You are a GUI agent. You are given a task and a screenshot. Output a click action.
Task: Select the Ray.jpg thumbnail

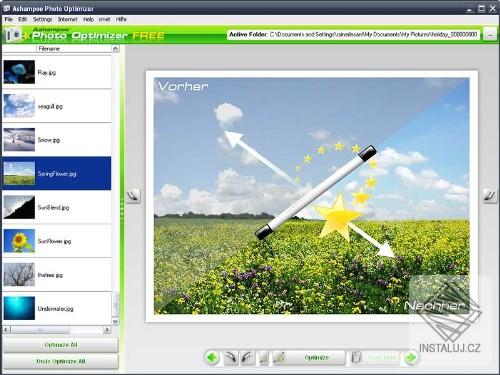(x=19, y=72)
